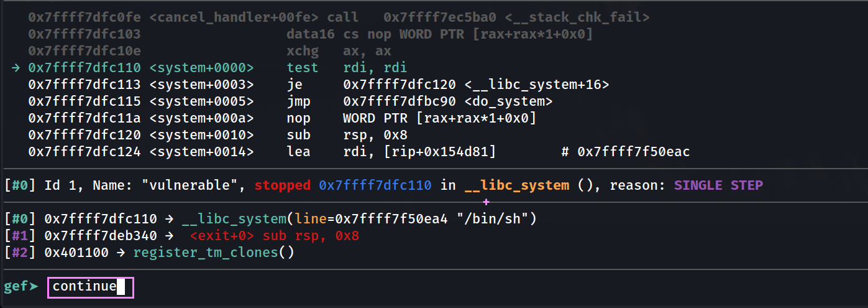This screenshot has width=868, height=308.
Task: Click the comment address 0x7ffff7f50eac
Action: pyautogui.click(x=634, y=152)
